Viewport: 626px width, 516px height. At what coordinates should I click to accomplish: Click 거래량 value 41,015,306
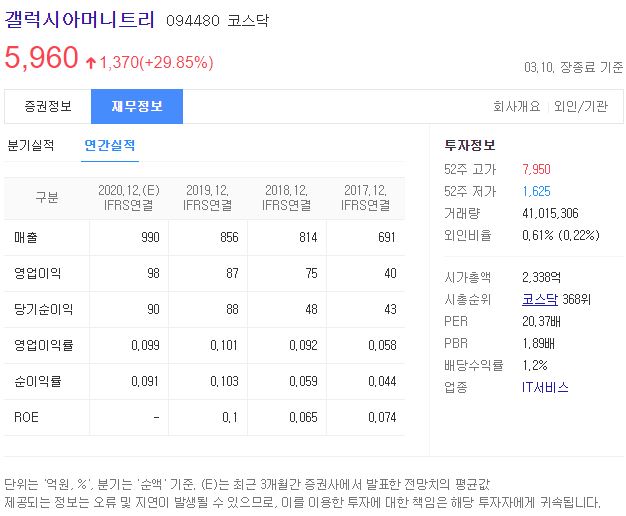point(551,214)
